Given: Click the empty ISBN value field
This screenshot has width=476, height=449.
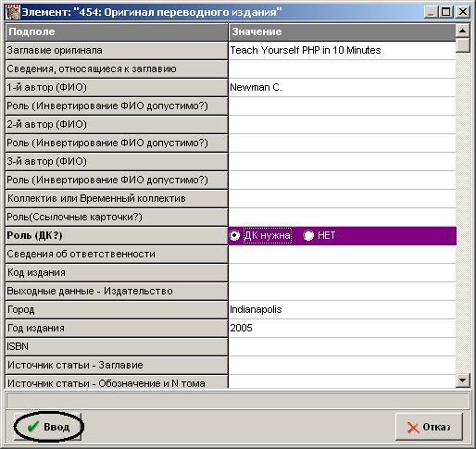Looking at the screenshot, I should coord(342,346).
